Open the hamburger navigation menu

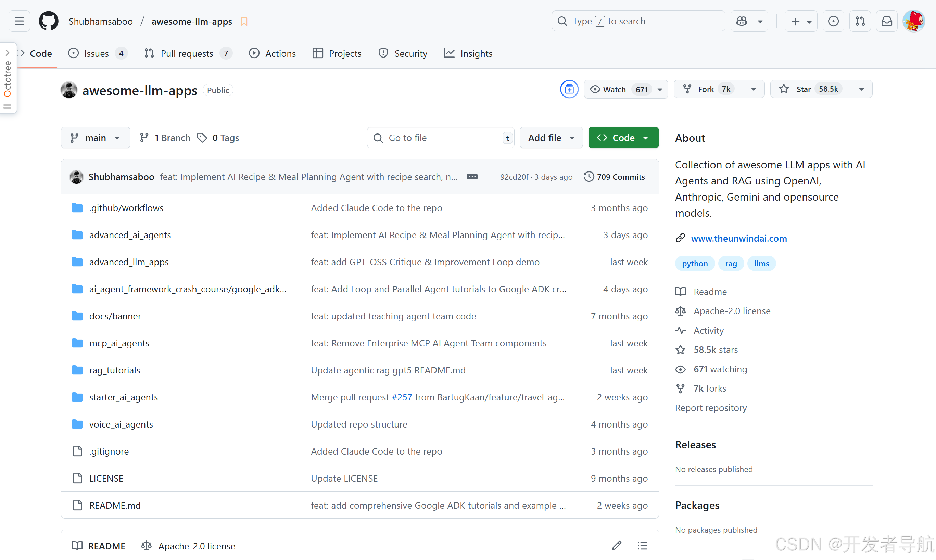pyautogui.click(x=19, y=21)
